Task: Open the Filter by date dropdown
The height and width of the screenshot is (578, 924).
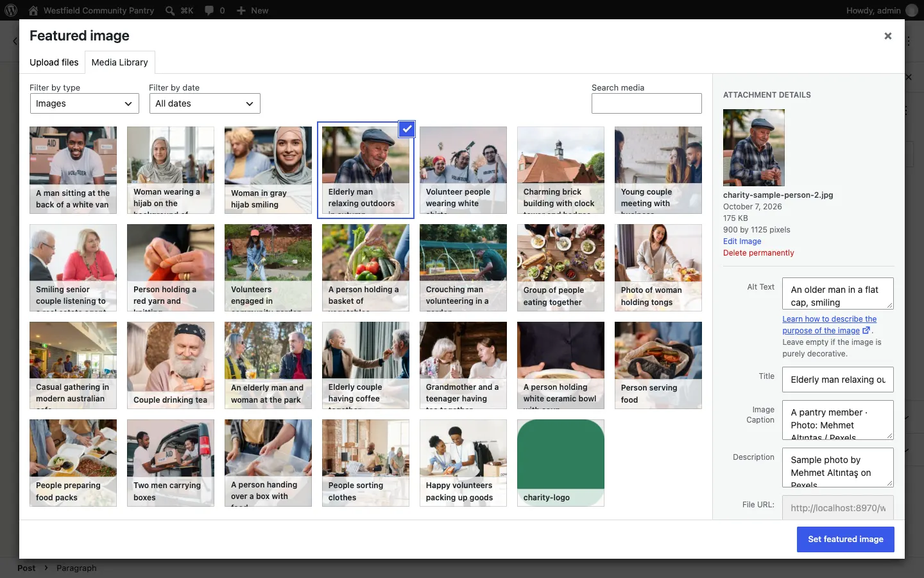Action: 205,103
